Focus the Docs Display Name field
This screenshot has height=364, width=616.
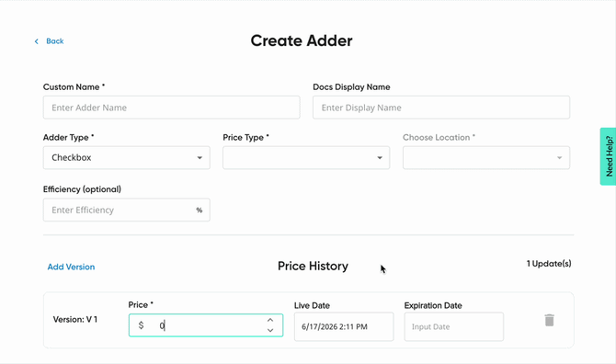point(441,108)
